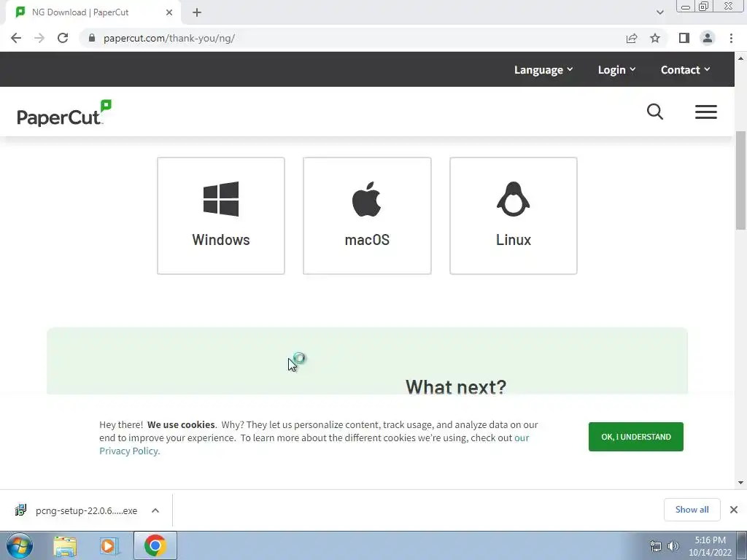The width and height of the screenshot is (747, 560).
Task: Open the Windows Start menu
Action: pos(20,545)
